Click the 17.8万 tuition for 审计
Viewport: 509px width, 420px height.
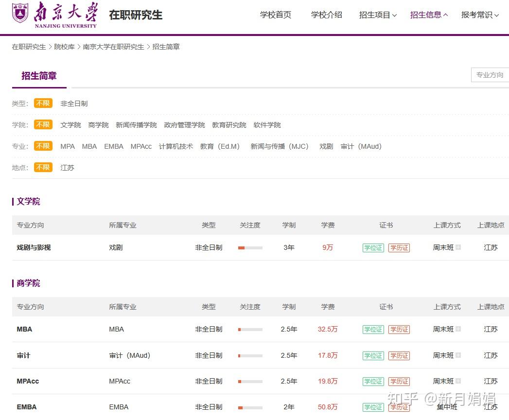(328, 355)
